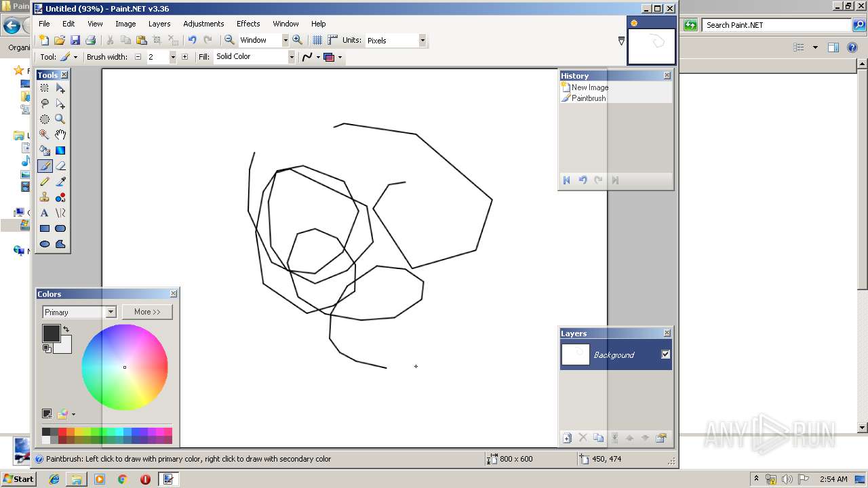Image resolution: width=868 pixels, height=488 pixels.
Task: Open the Effects menu
Action: pos(248,24)
